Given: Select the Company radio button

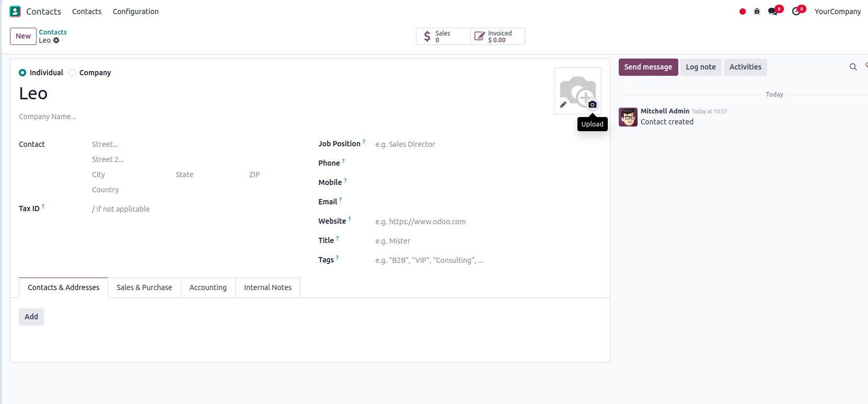Looking at the screenshot, I should (72, 73).
